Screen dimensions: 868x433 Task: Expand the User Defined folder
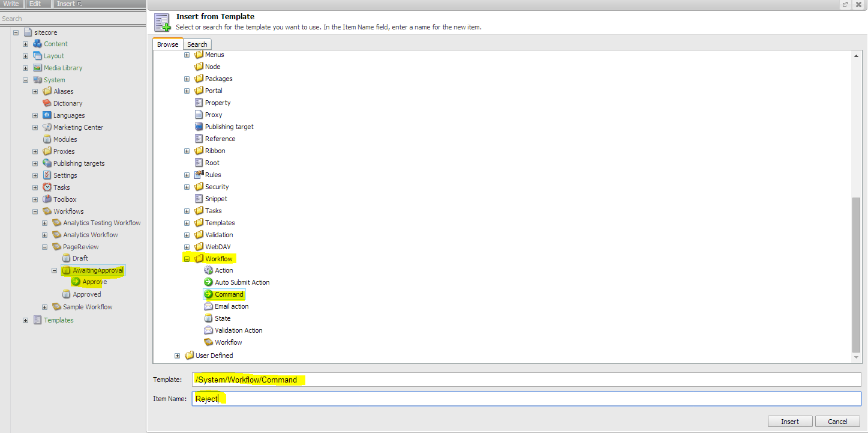coord(177,355)
